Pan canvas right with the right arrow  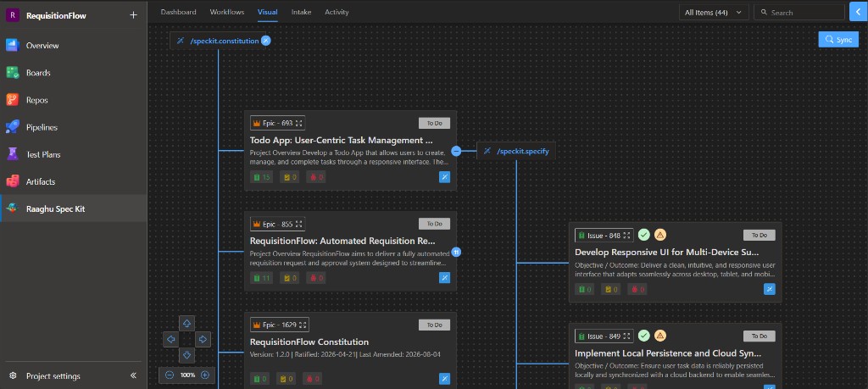[x=203, y=339]
